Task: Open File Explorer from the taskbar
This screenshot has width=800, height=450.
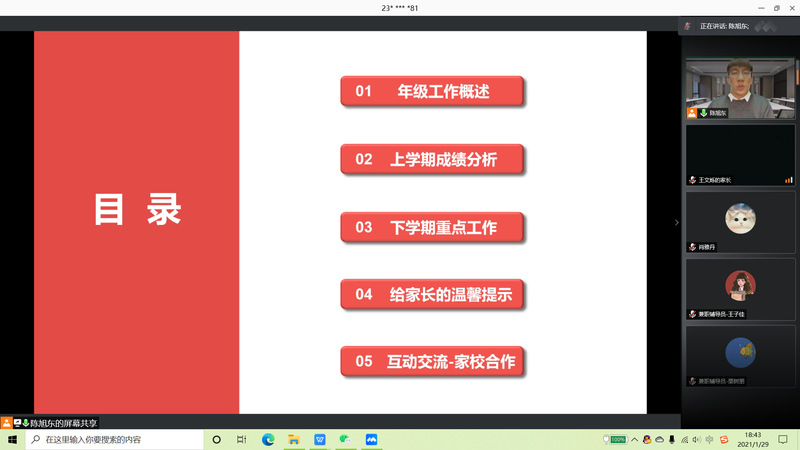Action: [294, 439]
